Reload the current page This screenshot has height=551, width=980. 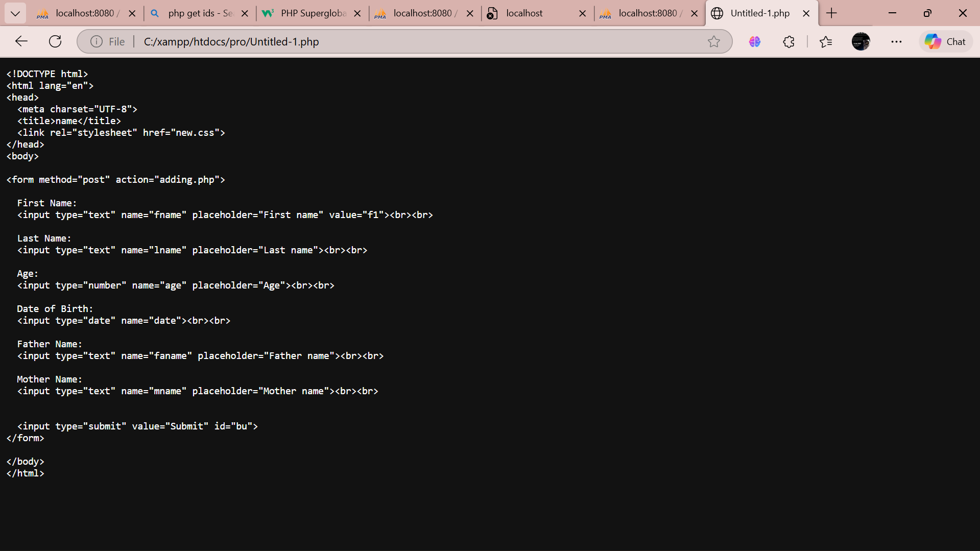pos(55,41)
